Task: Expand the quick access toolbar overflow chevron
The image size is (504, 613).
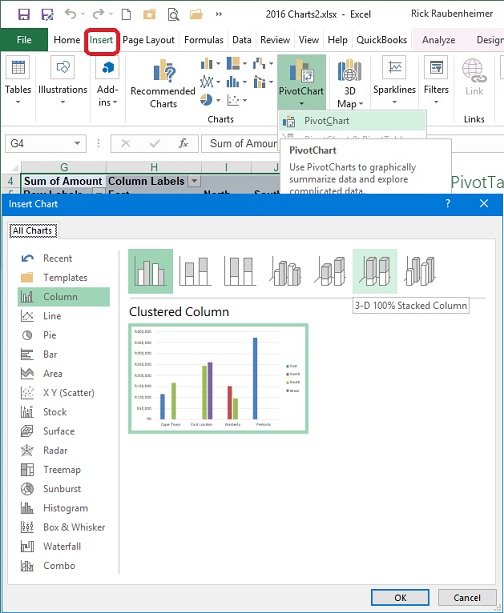Action: point(219,14)
